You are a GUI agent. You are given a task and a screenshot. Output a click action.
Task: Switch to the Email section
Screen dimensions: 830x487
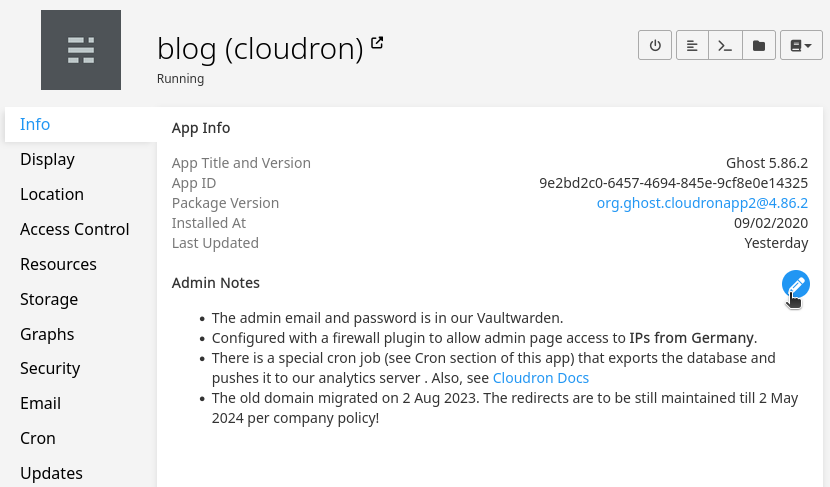tap(41, 403)
